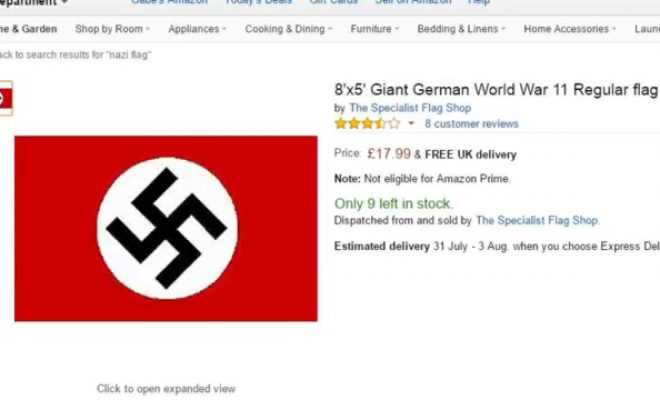Click the product title heading
Screen dimensions: 660x400
497,90
